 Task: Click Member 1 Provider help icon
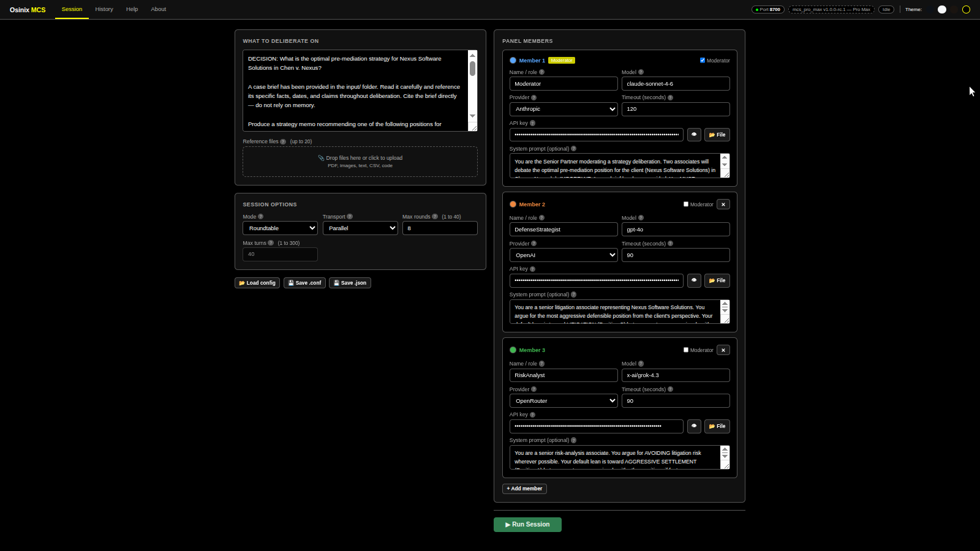(533, 98)
